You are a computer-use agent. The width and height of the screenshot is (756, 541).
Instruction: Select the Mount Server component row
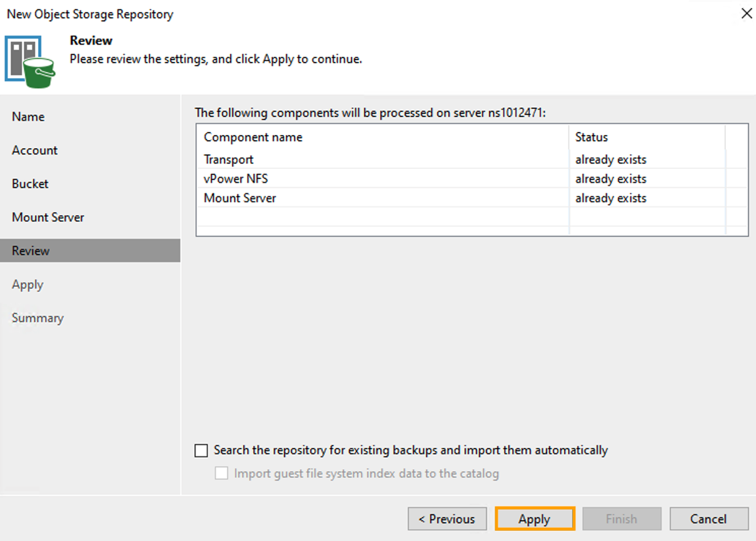[239, 198]
